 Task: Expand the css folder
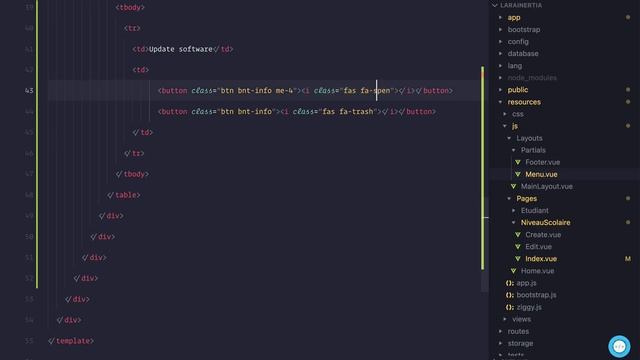[x=505, y=114]
